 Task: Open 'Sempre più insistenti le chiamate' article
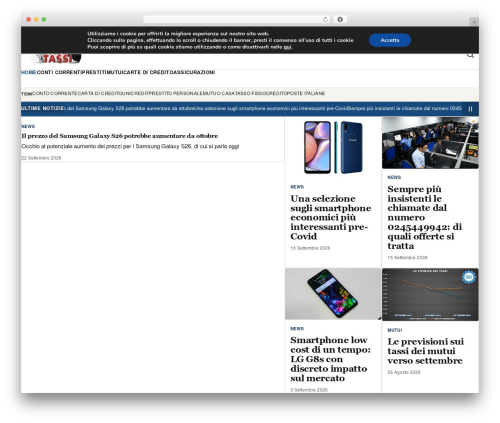[x=425, y=217]
